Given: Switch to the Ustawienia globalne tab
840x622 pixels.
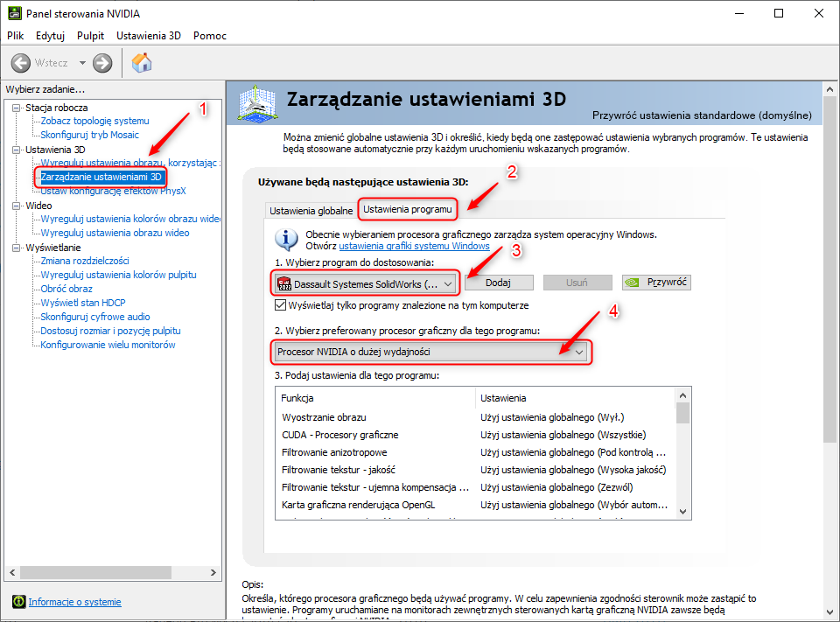Looking at the screenshot, I should [x=311, y=211].
